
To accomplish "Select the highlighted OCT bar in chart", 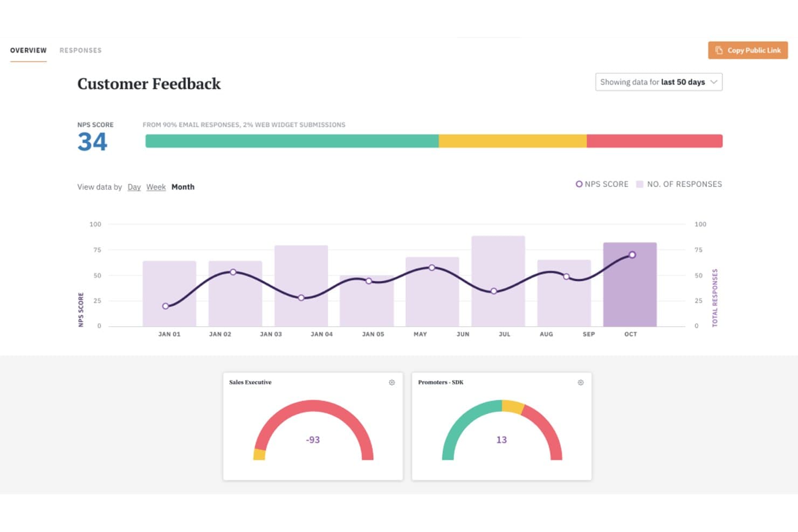I will coord(630,285).
